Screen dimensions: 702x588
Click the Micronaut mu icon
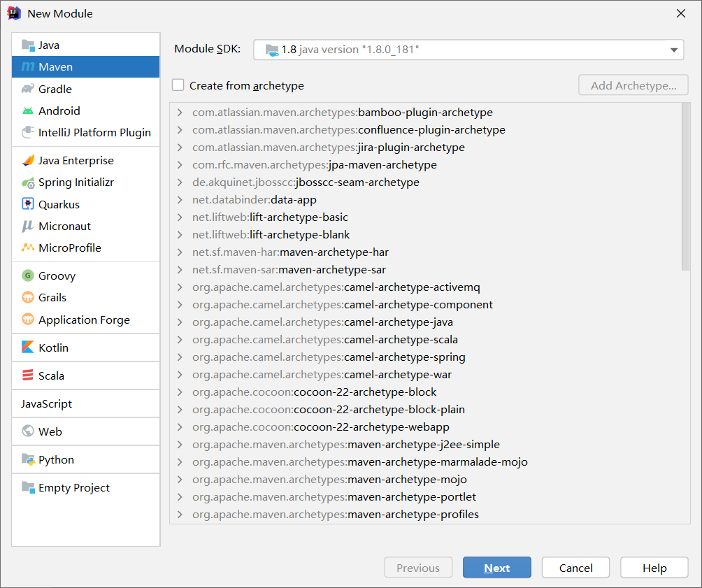pos(28,226)
